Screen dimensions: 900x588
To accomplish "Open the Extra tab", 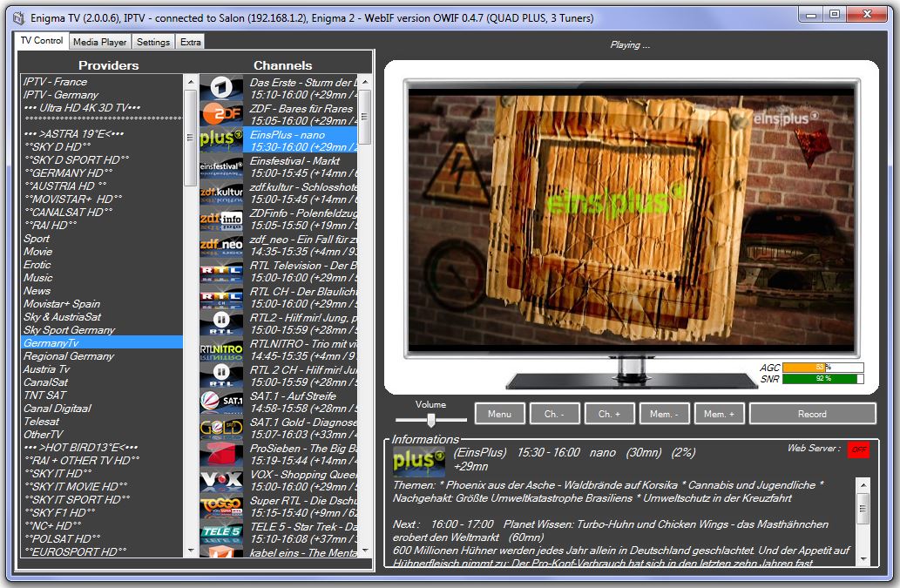I will click(190, 42).
